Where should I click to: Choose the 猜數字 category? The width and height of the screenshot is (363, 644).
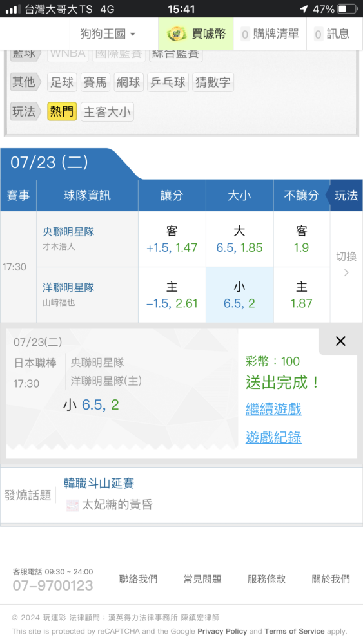pos(213,82)
